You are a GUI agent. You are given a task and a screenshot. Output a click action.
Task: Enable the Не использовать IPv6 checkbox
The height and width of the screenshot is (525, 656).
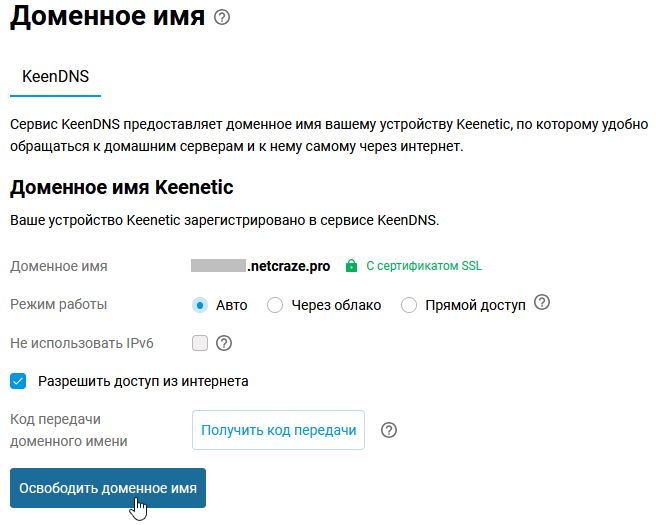pos(200,343)
